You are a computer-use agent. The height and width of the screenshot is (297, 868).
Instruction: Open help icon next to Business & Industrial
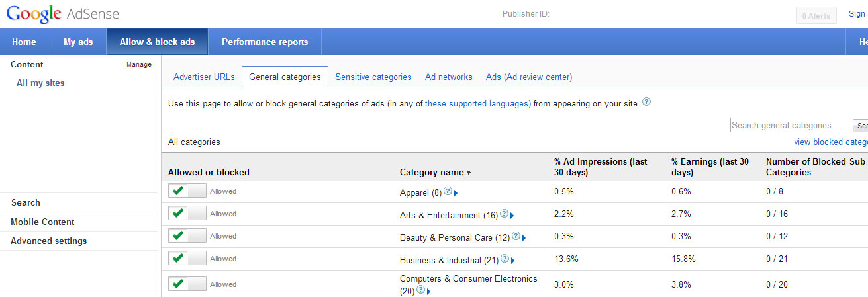tap(505, 259)
